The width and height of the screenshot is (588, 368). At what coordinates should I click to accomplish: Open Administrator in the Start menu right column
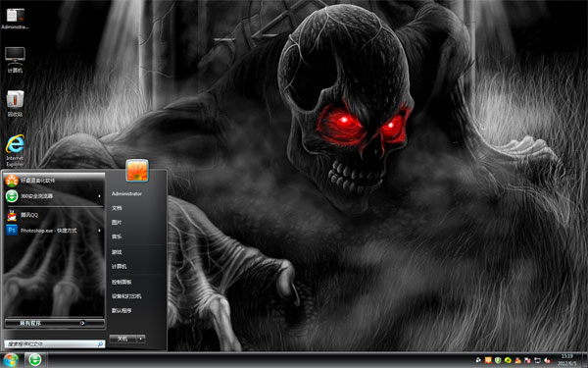tap(126, 193)
